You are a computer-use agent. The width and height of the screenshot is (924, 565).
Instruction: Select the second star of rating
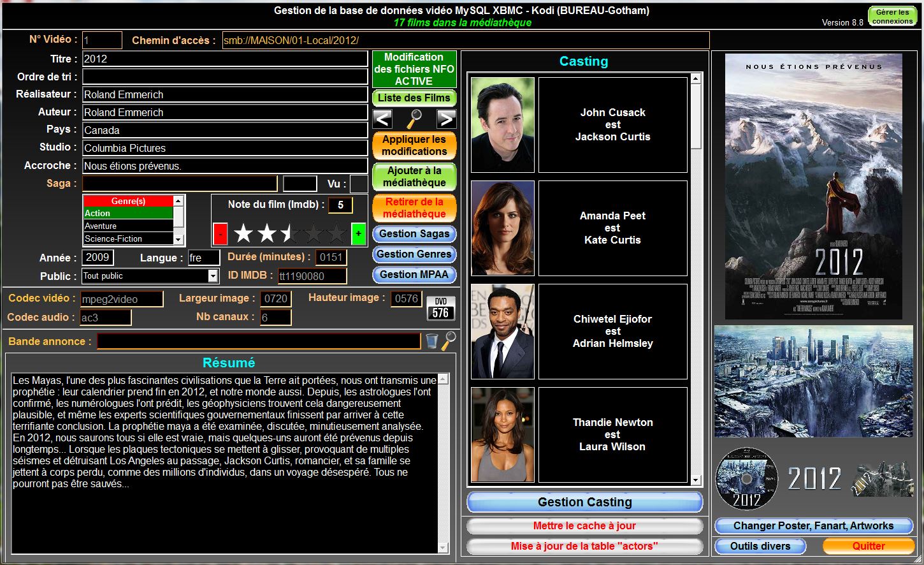pyautogui.click(x=267, y=233)
